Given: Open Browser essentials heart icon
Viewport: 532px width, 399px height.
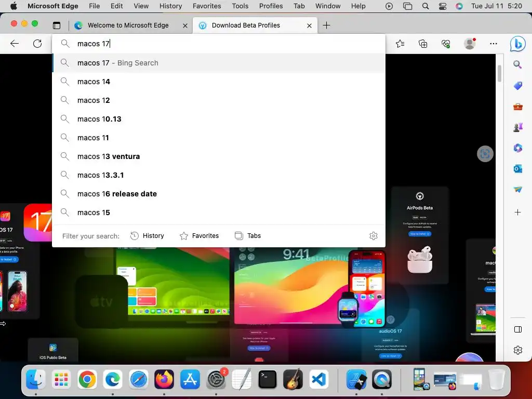Looking at the screenshot, I should pyautogui.click(x=445, y=44).
